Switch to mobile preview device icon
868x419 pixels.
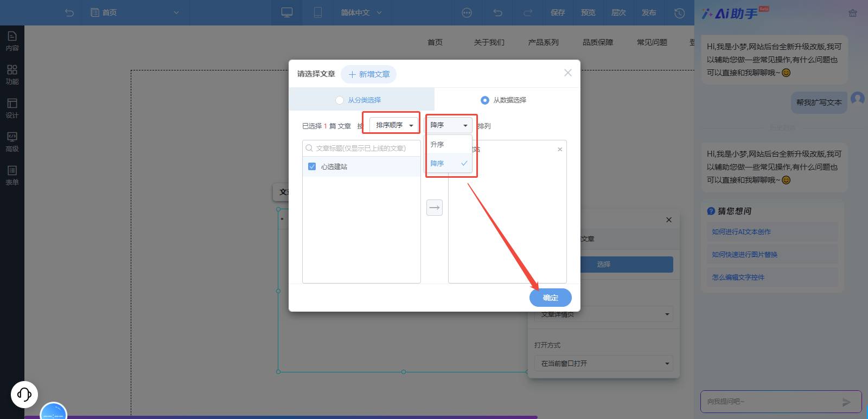pos(318,12)
